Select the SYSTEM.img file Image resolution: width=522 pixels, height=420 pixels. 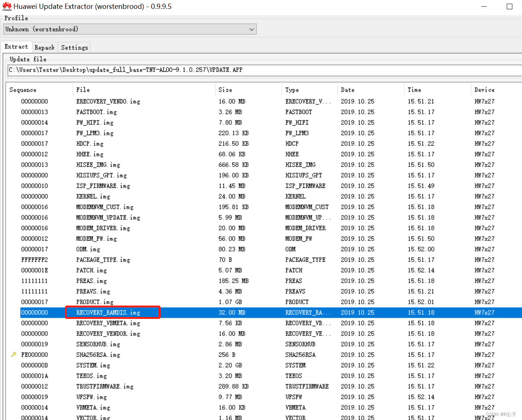click(x=93, y=365)
